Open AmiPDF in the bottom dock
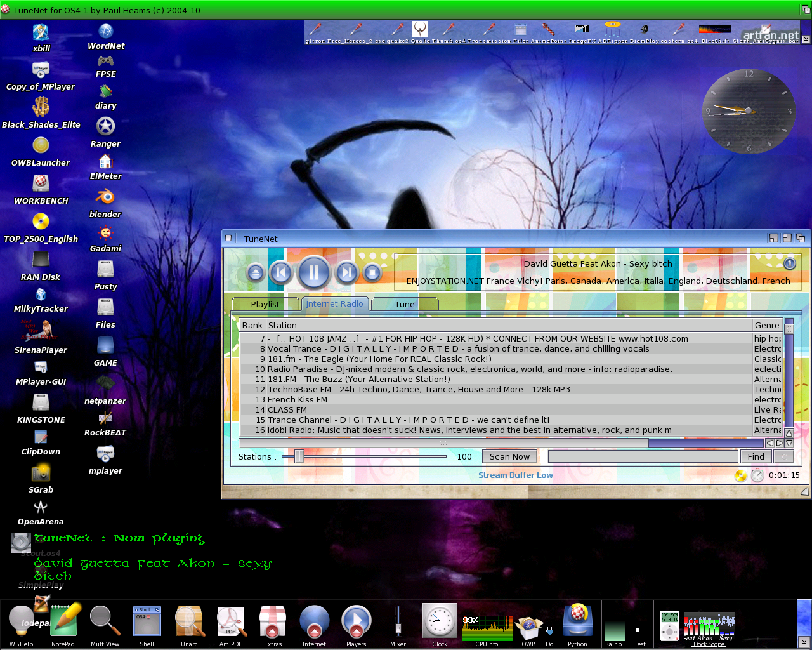 coord(230,625)
